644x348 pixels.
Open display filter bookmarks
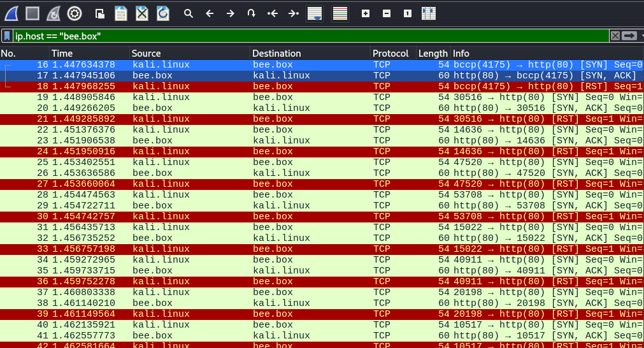(7, 36)
